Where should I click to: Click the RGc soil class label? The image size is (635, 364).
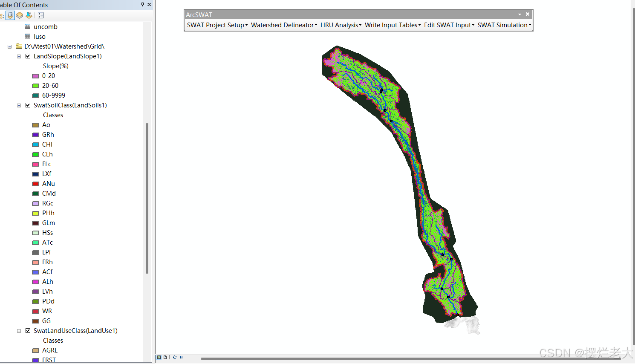click(48, 203)
